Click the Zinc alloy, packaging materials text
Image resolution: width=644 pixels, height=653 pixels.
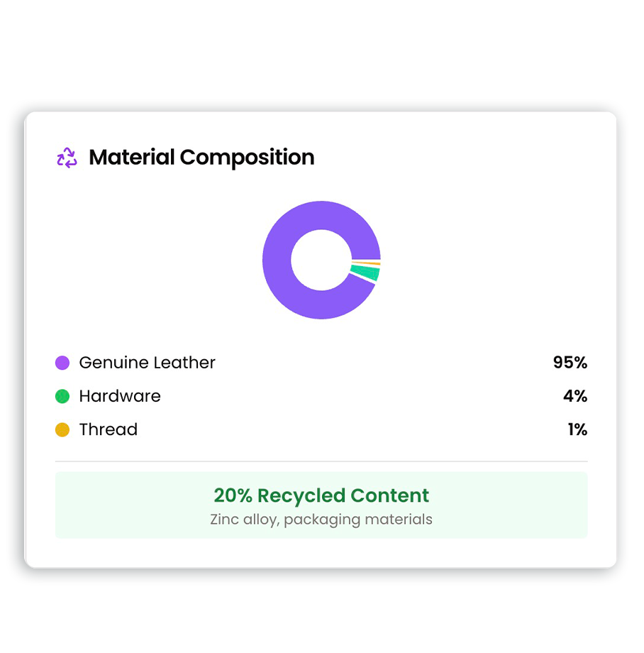321,520
